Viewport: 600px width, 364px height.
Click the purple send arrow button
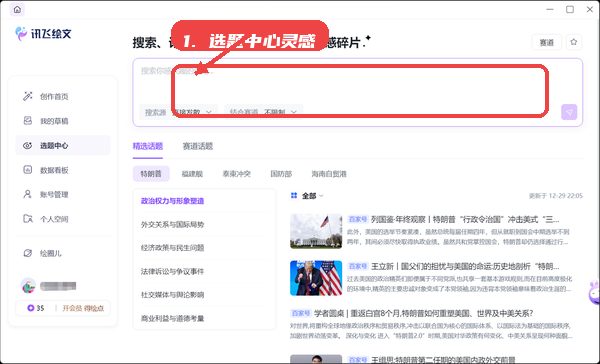(x=569, y=112)
